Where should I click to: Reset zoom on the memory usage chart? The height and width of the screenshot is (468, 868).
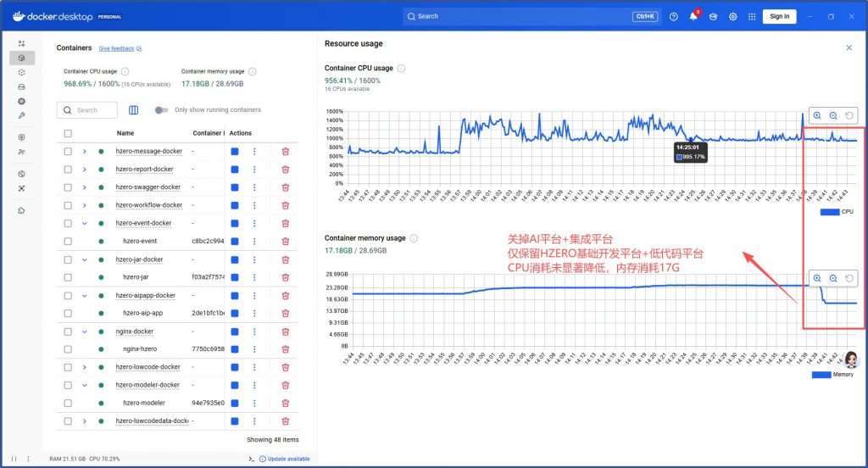pos(849,278)
